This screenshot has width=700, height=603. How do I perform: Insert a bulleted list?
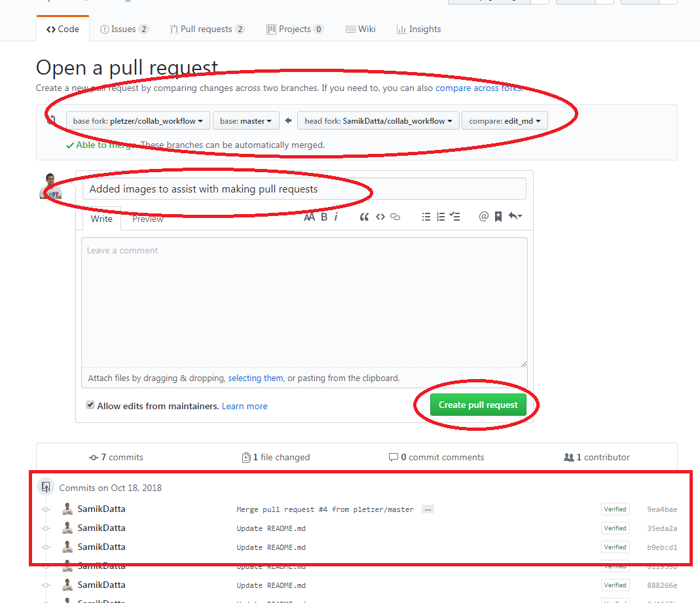pyautogui.click(x=426, y=217)
